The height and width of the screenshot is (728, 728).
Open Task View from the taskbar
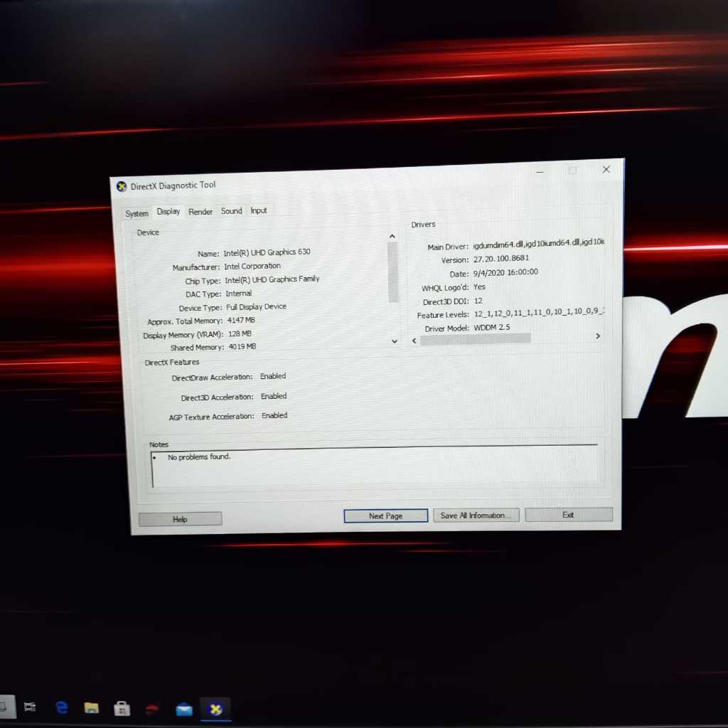tap(30, 707)
